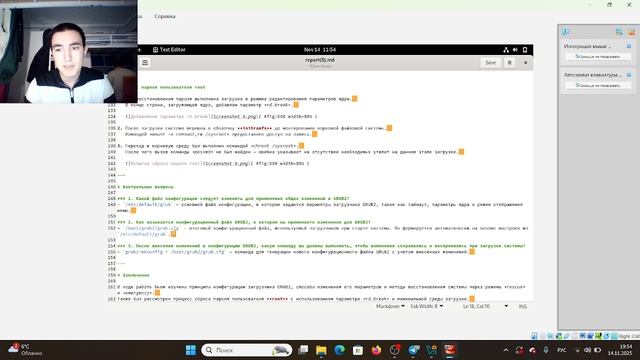
Task: Open the Telegram icon on the taskbar
Action: 413,350
